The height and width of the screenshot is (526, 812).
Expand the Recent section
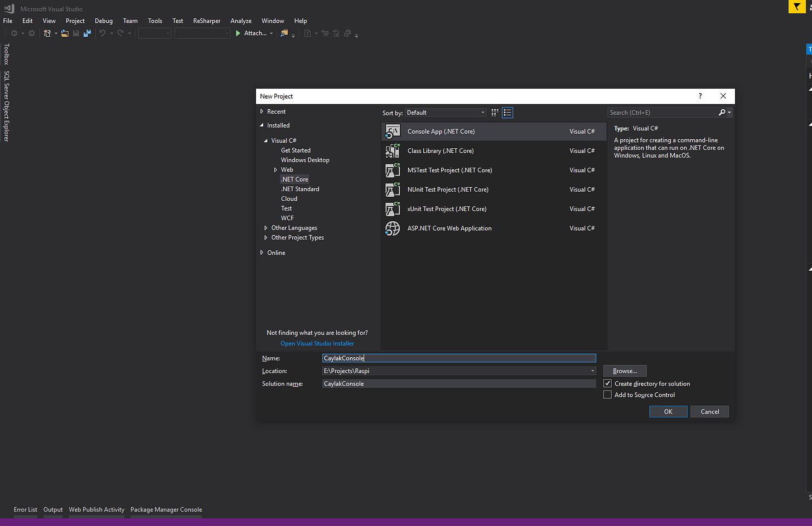[x=262, y=111]
